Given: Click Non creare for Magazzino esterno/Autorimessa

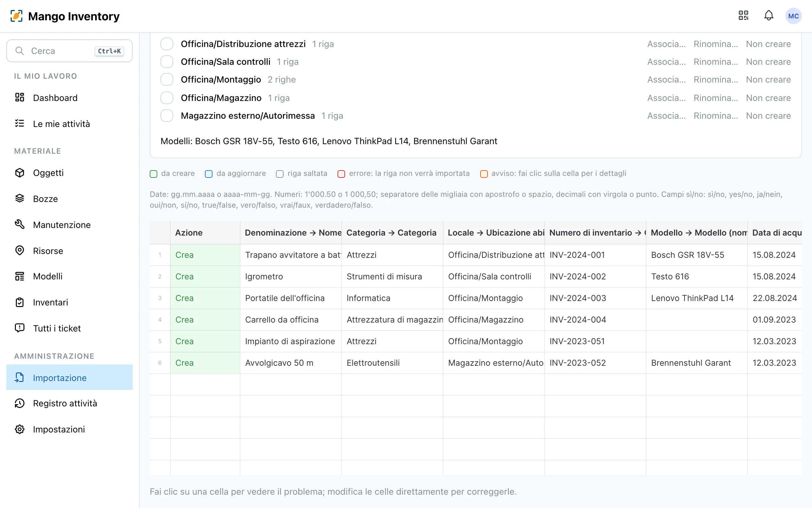Looking at the screenshot, I should [x=768, y=116].
